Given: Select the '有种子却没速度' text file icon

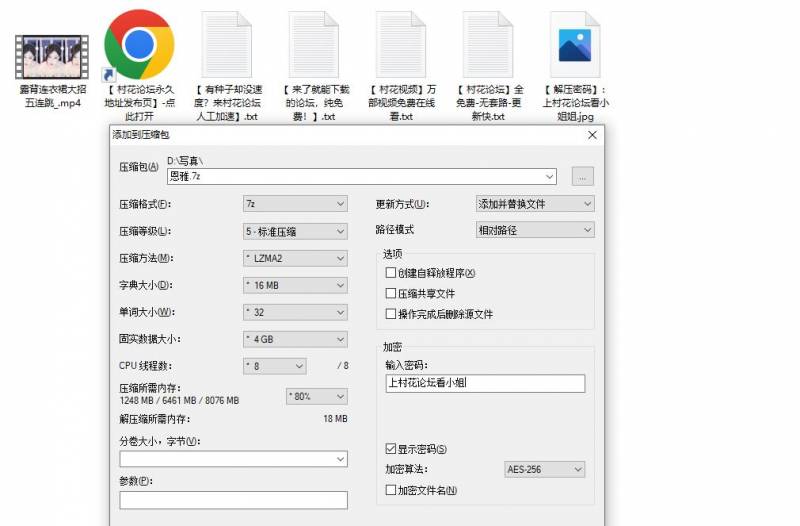Looking at the screenshot, I should click(x=226, y=45).
